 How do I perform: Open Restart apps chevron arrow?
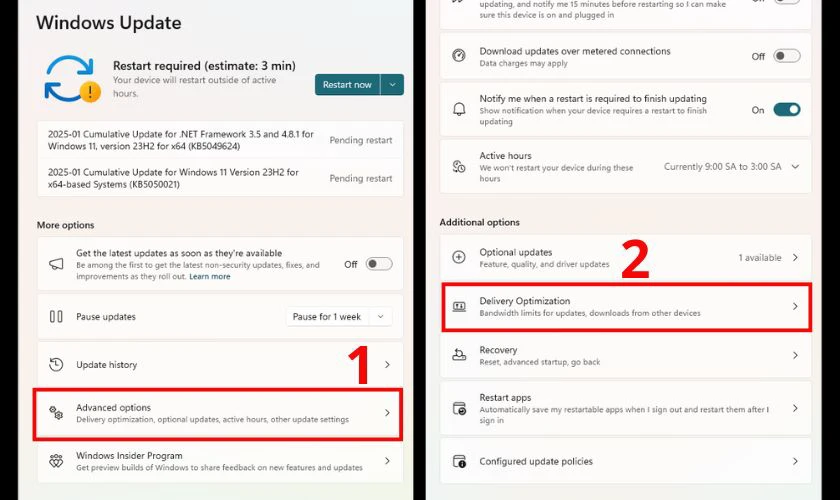(x=796, y=408)
